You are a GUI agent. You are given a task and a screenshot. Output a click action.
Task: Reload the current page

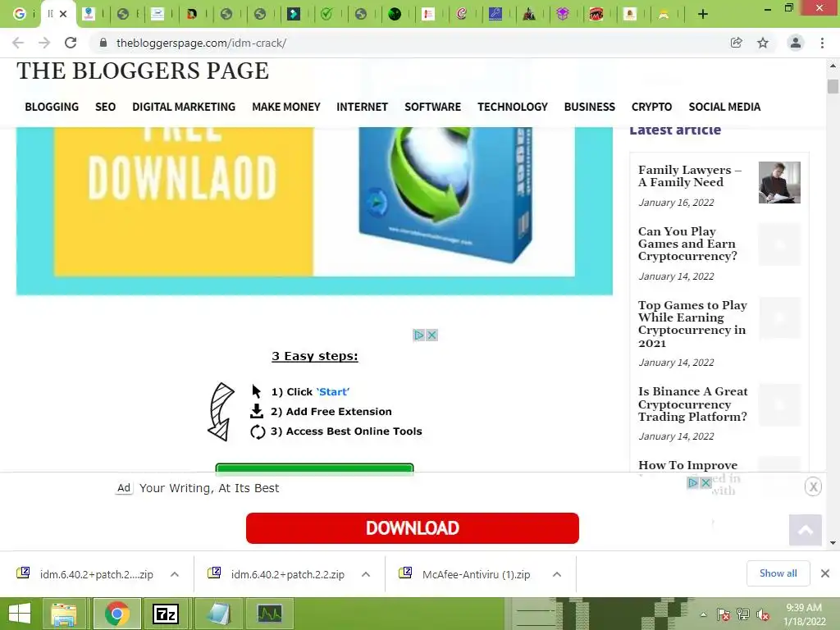click(71, 43)
